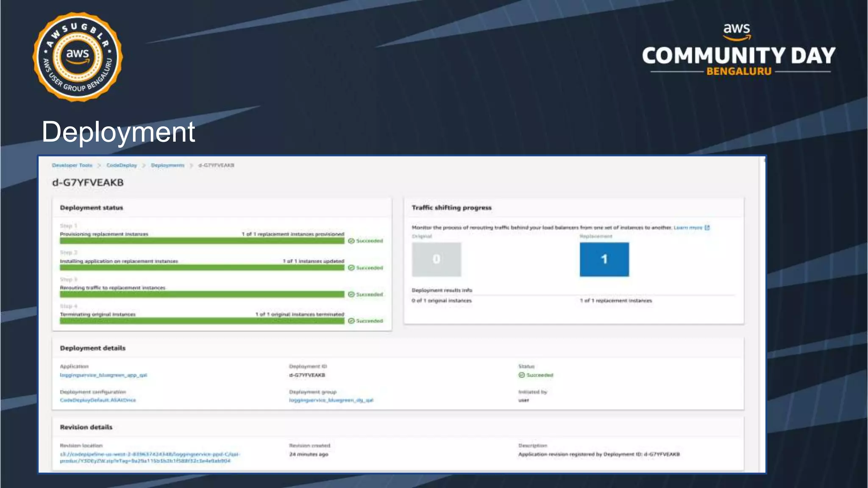Click breadcrumb chevron after CodeDeploy
Image resolution: width=868 pixels, height=488 pixels.
click(144, 165)
